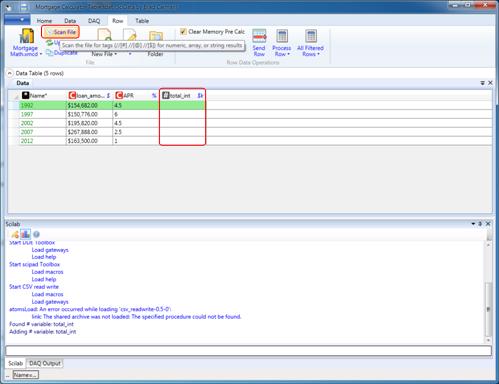The height and width of the screenshot is (384, 499).
Task: Click the New File icon
Action: coord(104,35)
